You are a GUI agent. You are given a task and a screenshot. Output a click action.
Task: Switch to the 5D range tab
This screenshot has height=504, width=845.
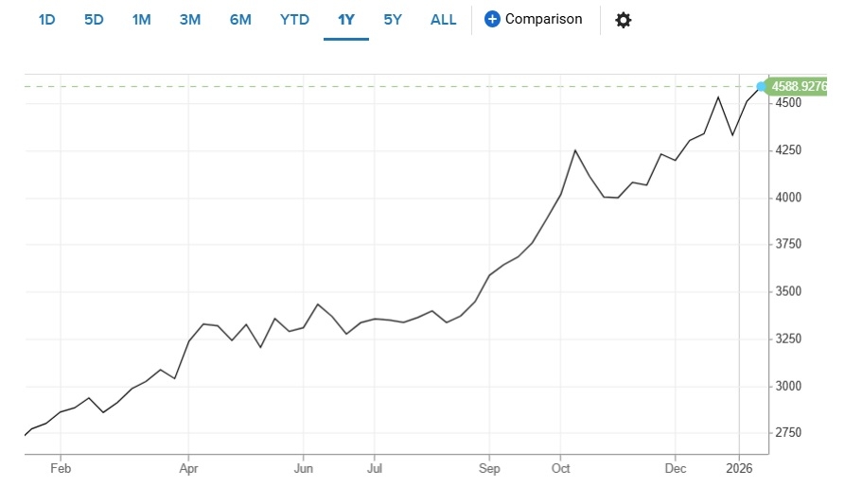(x=94, y=20)
